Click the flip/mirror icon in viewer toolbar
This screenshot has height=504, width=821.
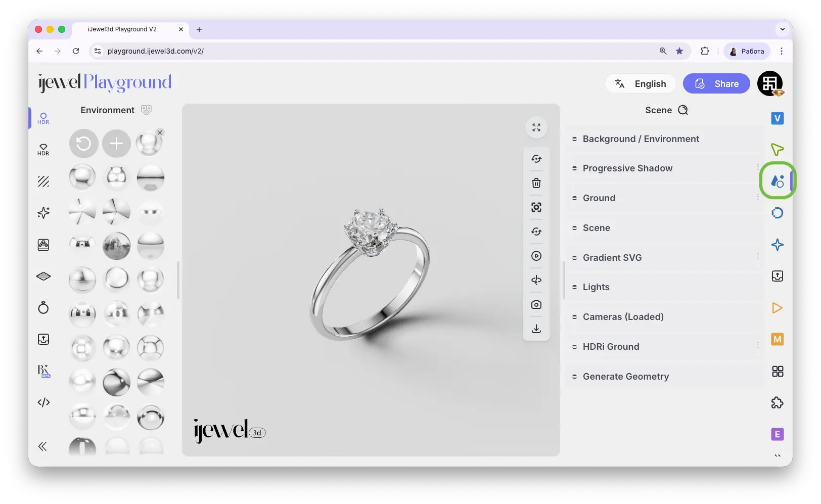pyautogui.click(x=536, y=280)
